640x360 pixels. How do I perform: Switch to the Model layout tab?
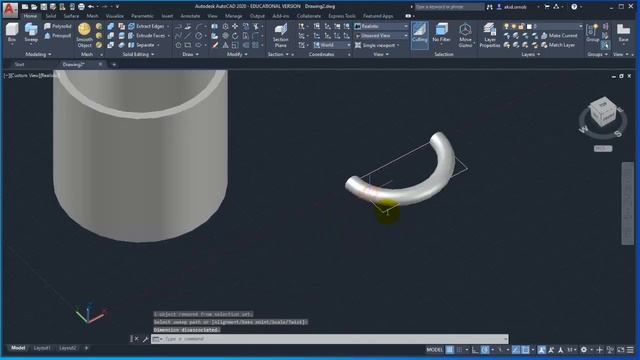18,348
